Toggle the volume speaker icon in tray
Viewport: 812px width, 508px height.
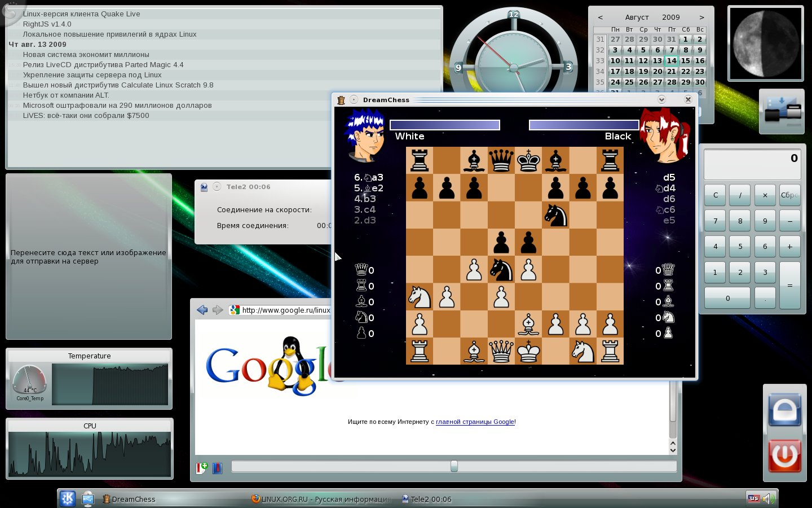point(768,498)
